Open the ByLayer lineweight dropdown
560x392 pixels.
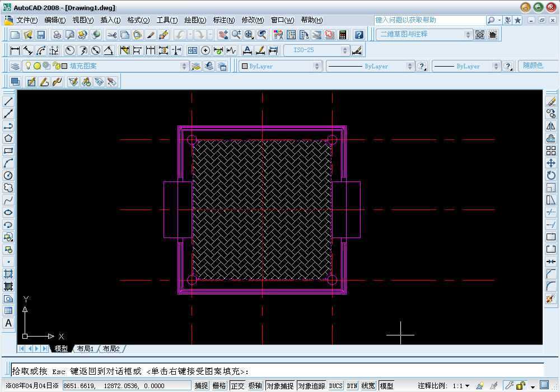click(466, 66)
